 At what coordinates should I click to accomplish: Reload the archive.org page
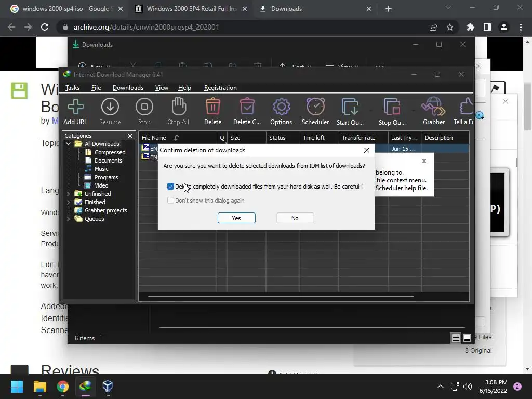tap(45, 27)
